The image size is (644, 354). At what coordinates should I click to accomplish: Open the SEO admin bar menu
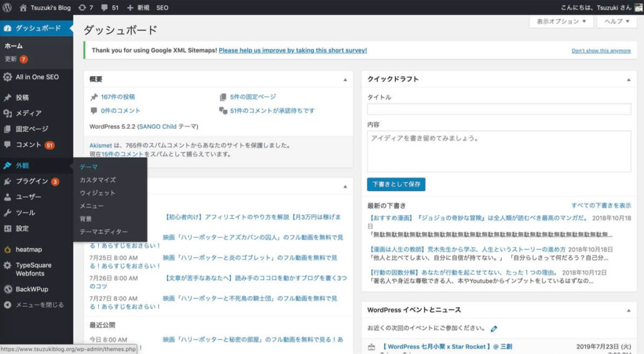click(162, 8)
